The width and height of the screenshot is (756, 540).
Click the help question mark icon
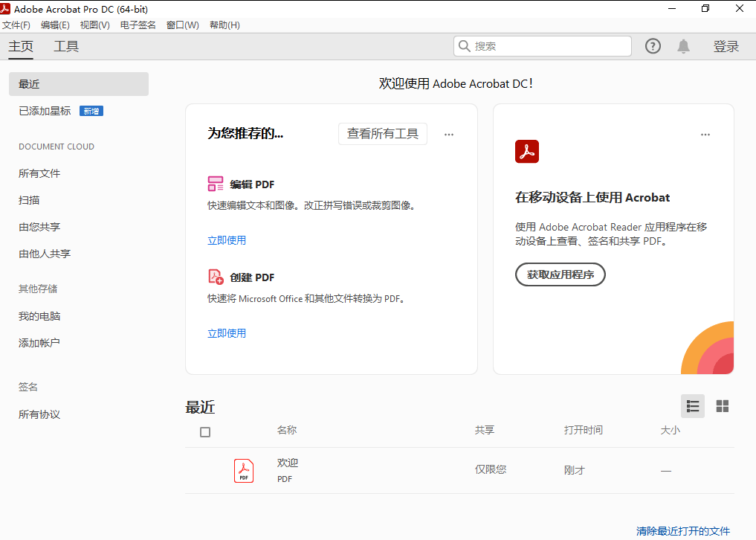(653, 46)
